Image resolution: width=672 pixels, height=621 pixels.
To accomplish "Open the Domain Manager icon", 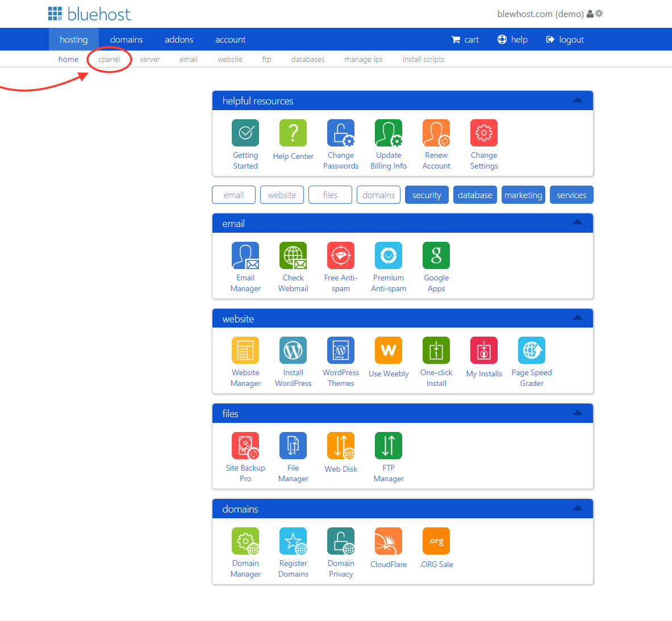I will click(245, 542).
